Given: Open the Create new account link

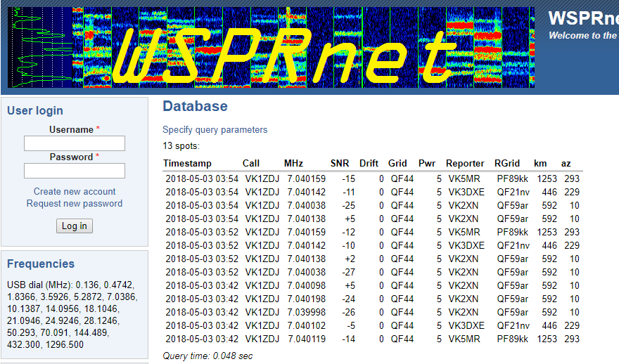Looking at the screenshot, I should pyautogui.click(x=75, y=192).
